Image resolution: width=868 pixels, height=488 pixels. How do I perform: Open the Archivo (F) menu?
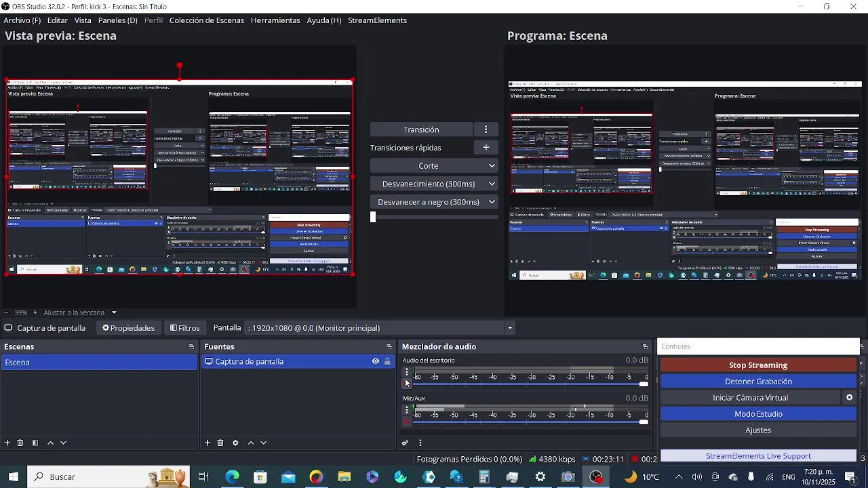[22, 20]
